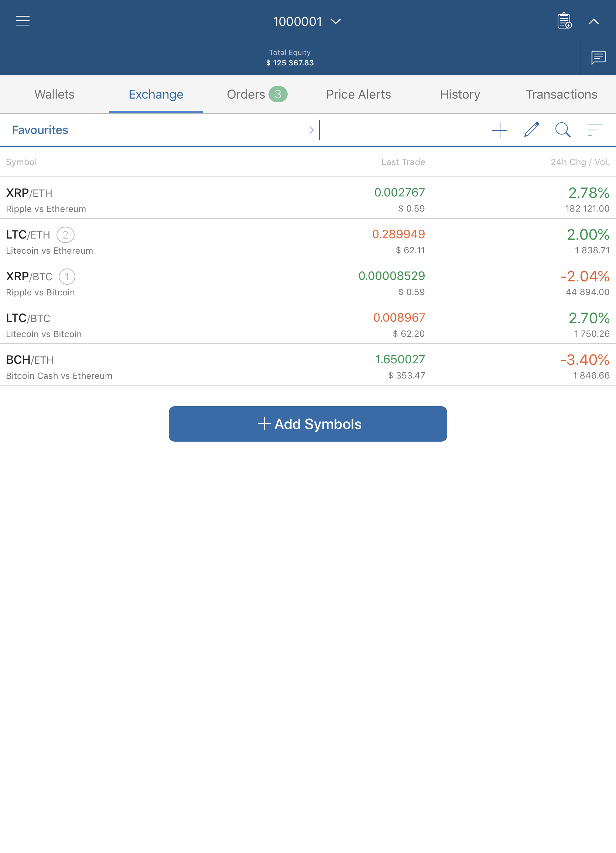Edit the favourites list with the pencil icon
This screenshot has width=616, height=853.
click(x=531, y=130)
